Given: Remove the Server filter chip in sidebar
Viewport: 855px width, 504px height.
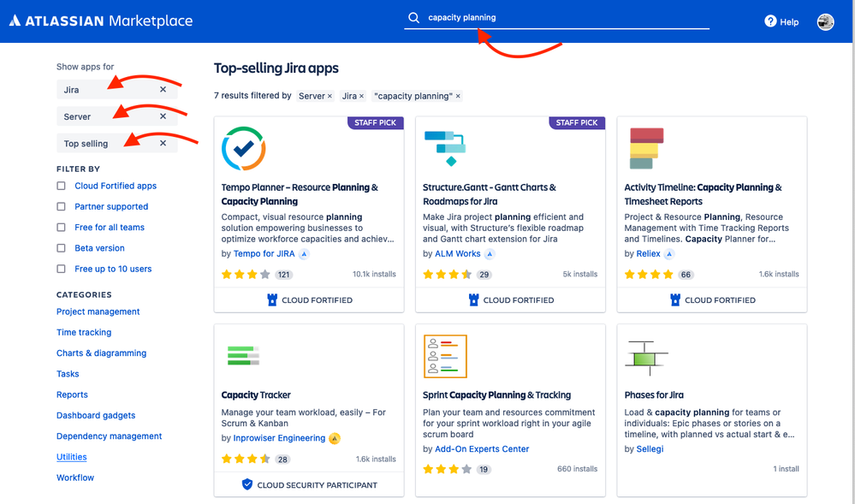Looking at the screenshot, I should pos(163,116).
